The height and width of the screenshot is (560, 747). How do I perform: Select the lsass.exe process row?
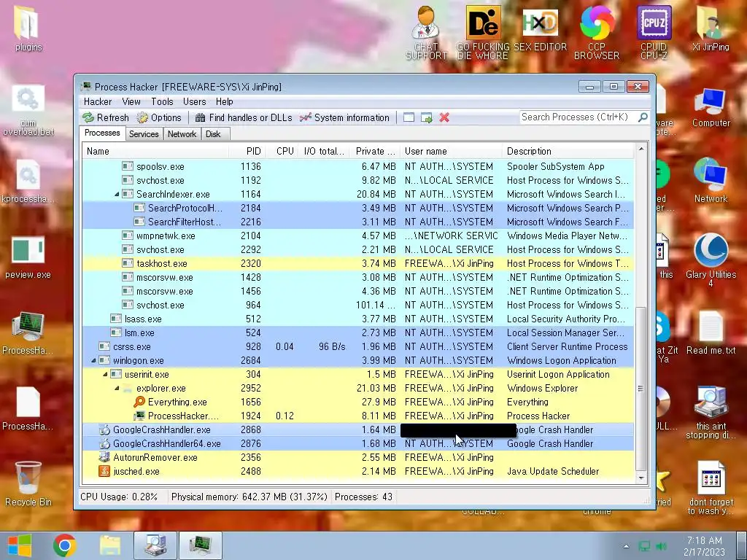point(358,319)
